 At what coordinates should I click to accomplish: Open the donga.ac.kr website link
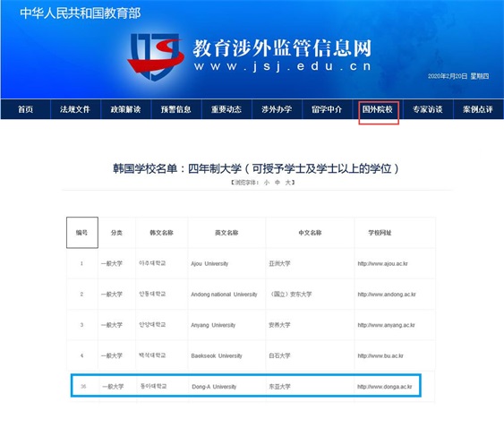coord(384,387)
